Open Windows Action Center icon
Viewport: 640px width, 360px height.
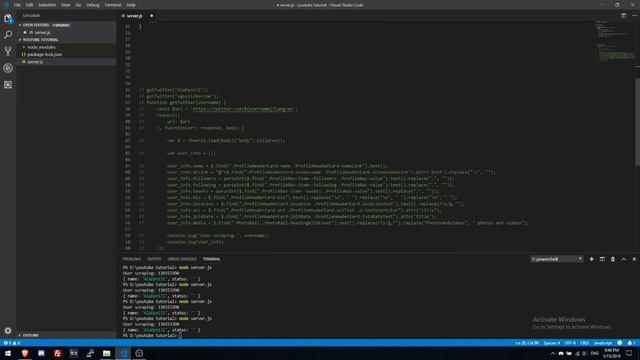629,353
